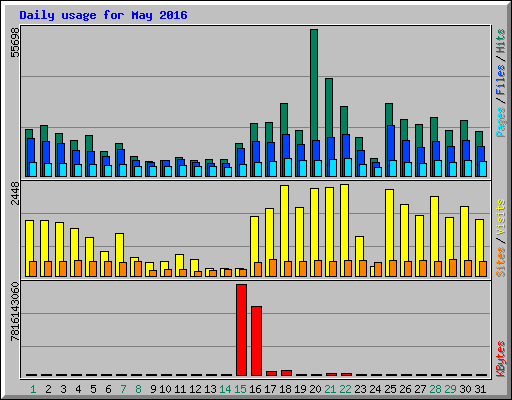Select the red KBytes bar for day 16

(256, 341)
